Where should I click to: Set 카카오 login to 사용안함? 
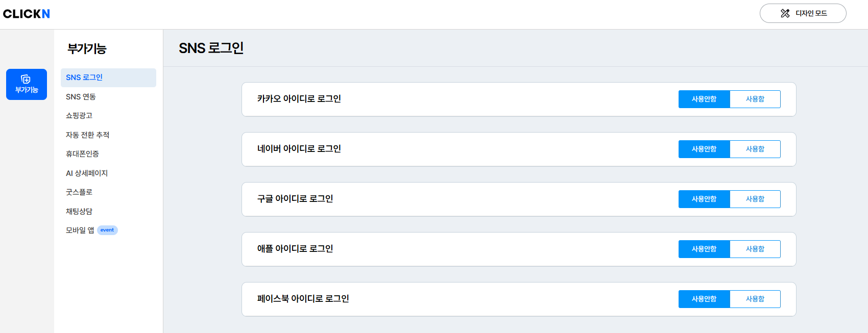point(704,99)
